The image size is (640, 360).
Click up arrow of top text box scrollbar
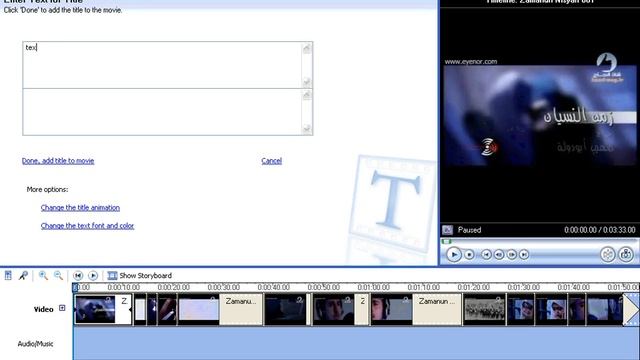[307, 49]
